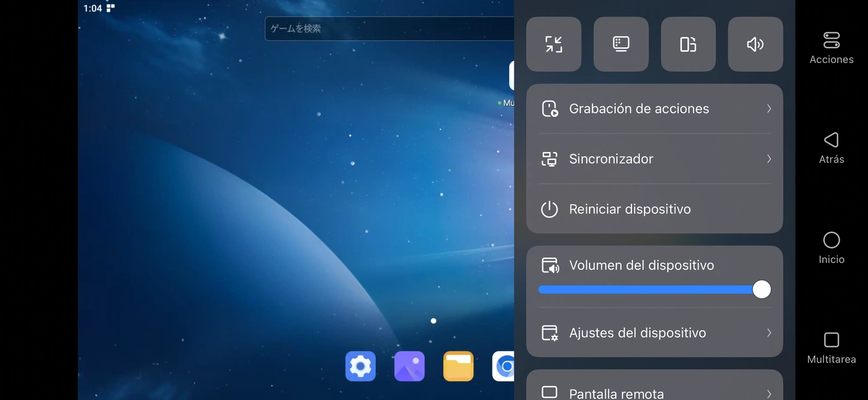Tap the shrink/collapse arrows icon button

click(x=554, y=44)
